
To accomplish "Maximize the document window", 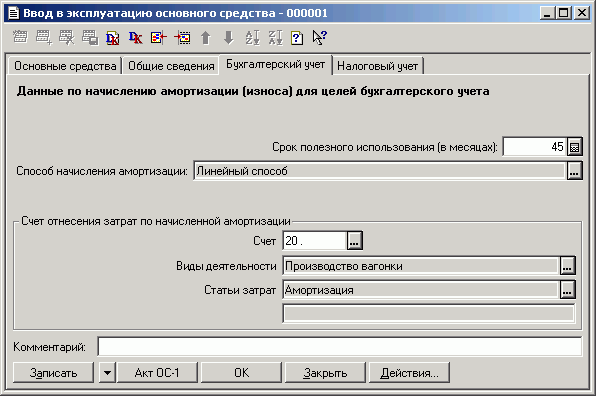I will (563, 13).
